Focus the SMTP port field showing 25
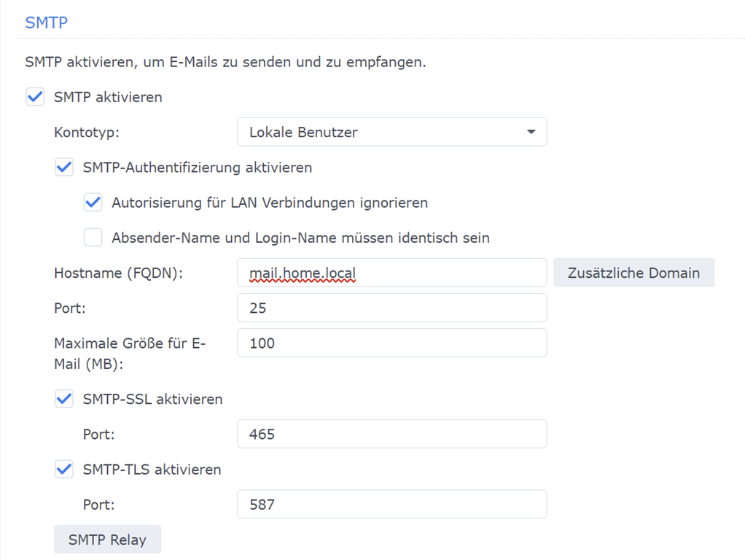The height and width of the screenshot is (560, 745). [391, 308]
